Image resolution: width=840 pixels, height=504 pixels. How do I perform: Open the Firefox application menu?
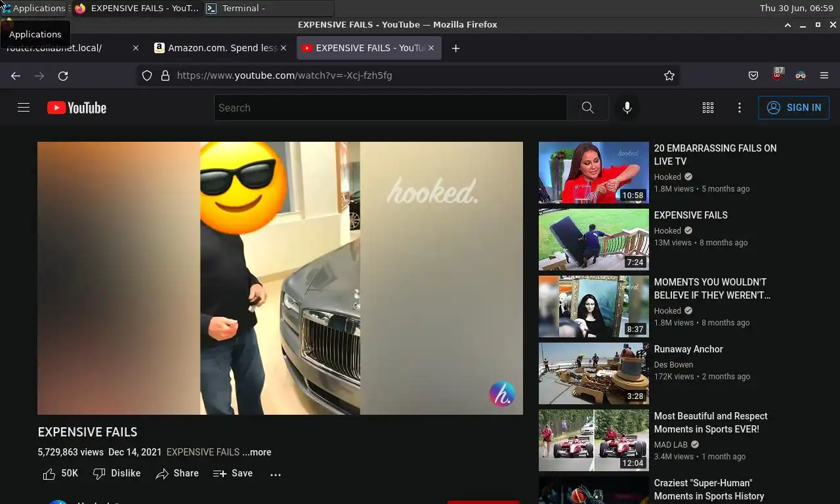(824, 75)
